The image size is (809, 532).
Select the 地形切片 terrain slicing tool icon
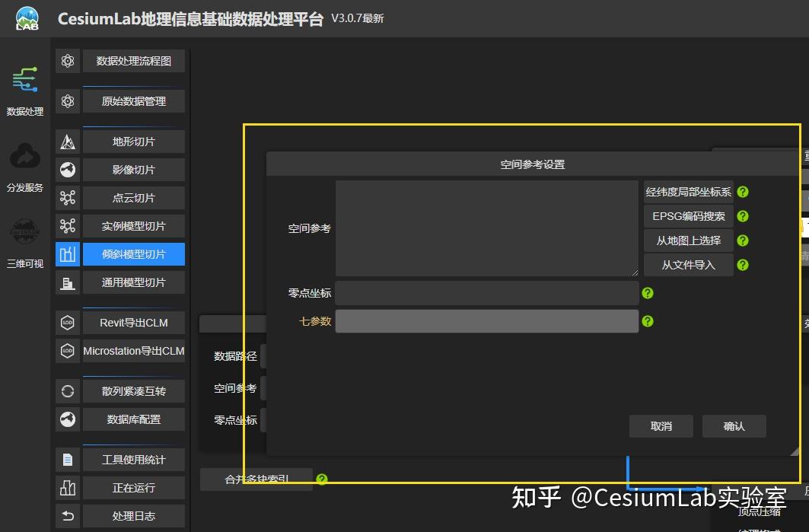click(x=68, y=141)
